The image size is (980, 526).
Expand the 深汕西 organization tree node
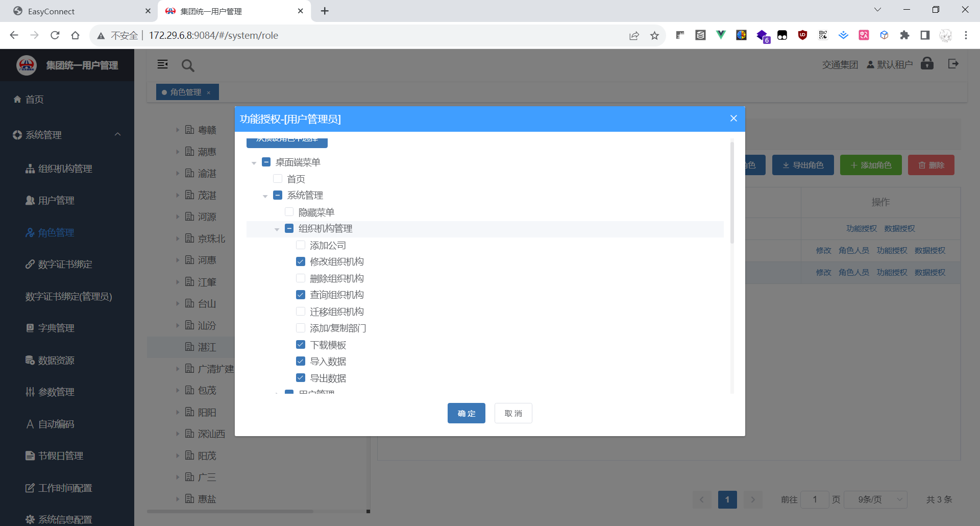click(178, 434)
